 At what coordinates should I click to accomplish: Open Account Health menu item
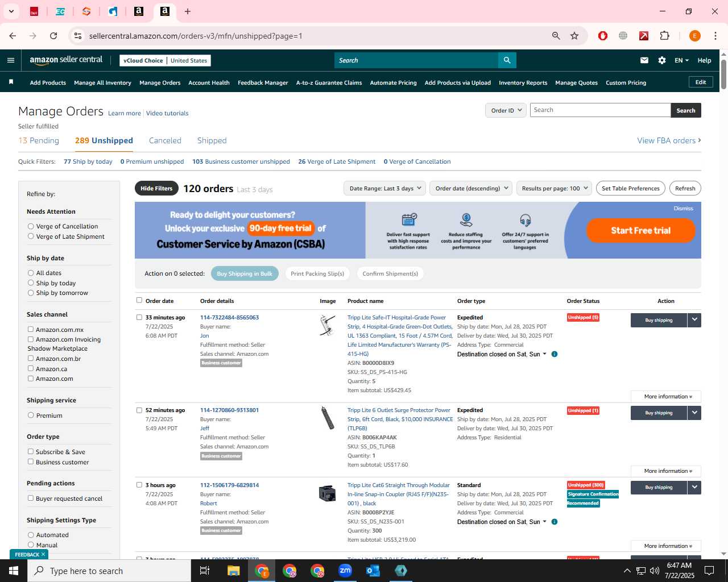(x=209, y=83)
